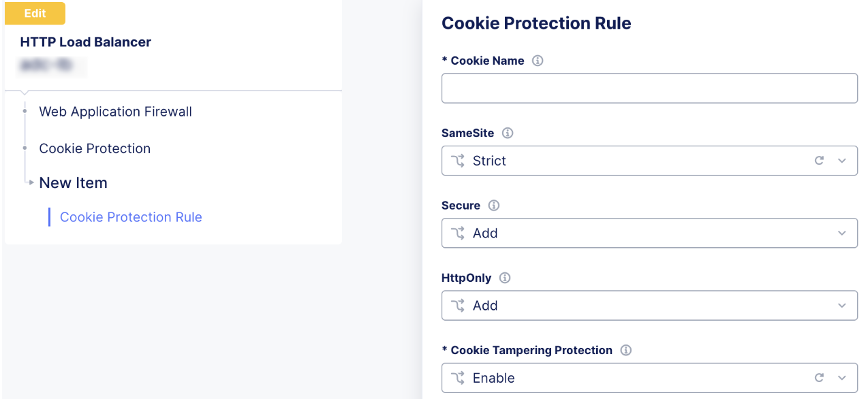Click the HTTP Load Balancer heading
Screen dimensions: 868x399
[86, 42]
